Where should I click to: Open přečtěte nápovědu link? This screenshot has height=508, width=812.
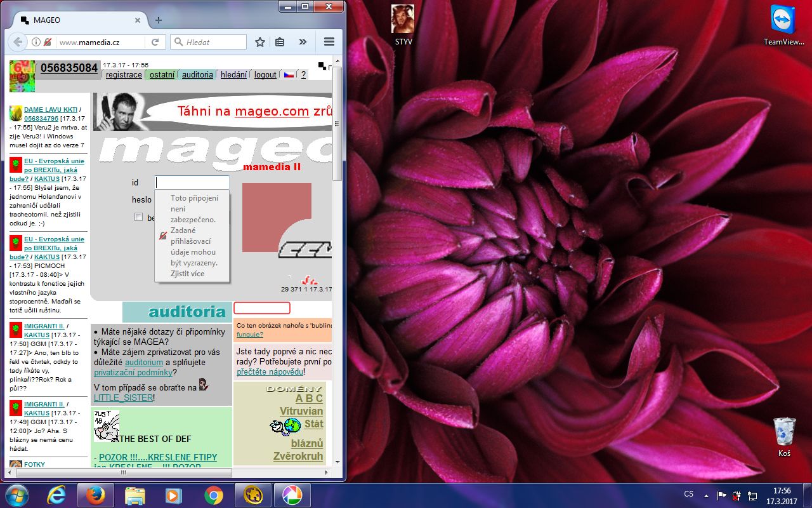point(269,371)
